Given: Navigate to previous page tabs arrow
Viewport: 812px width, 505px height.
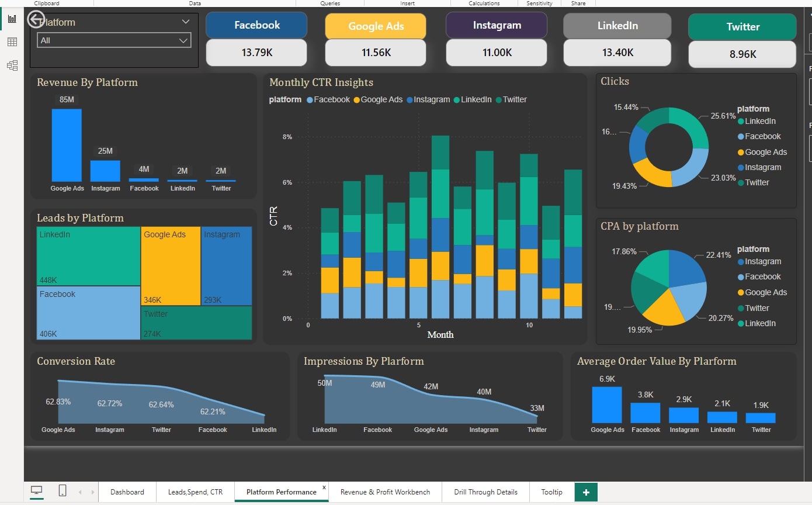Looking at the screenshot, I should pyautogui.click(x=80, y=492).
